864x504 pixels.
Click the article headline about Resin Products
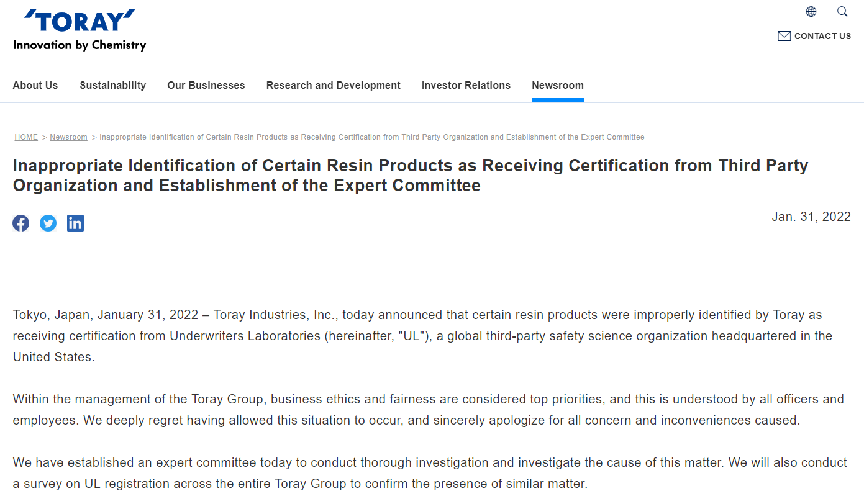(410, 176)
